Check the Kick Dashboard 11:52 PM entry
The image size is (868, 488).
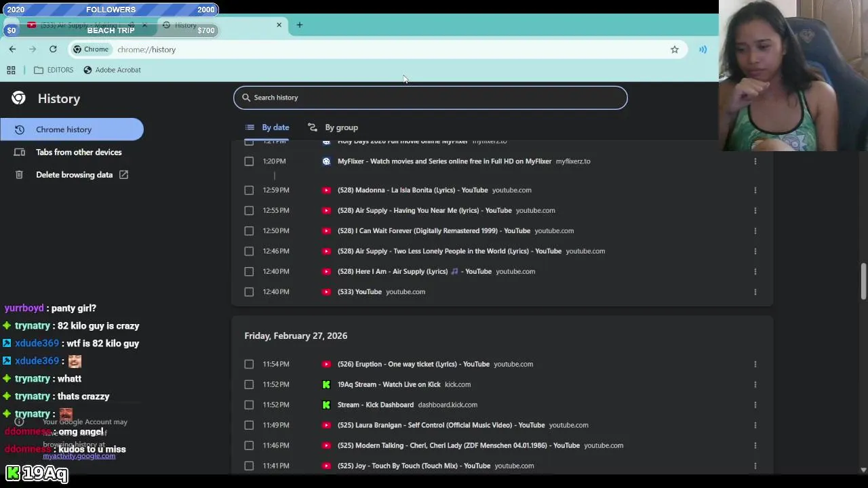[249, 405]
